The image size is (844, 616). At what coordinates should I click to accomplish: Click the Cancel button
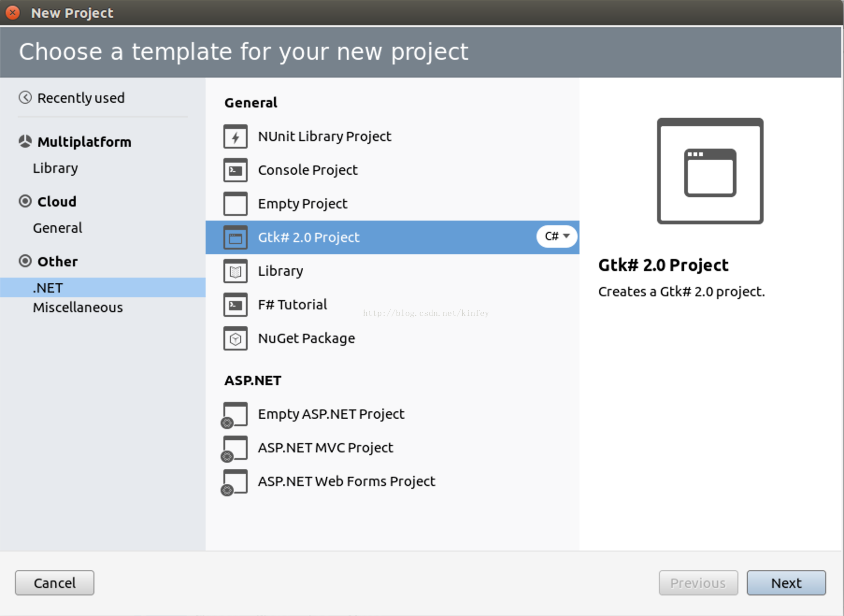(55, 583)
